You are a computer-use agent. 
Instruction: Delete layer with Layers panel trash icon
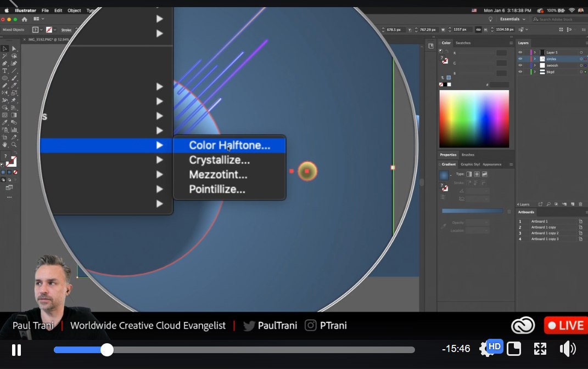580,204
